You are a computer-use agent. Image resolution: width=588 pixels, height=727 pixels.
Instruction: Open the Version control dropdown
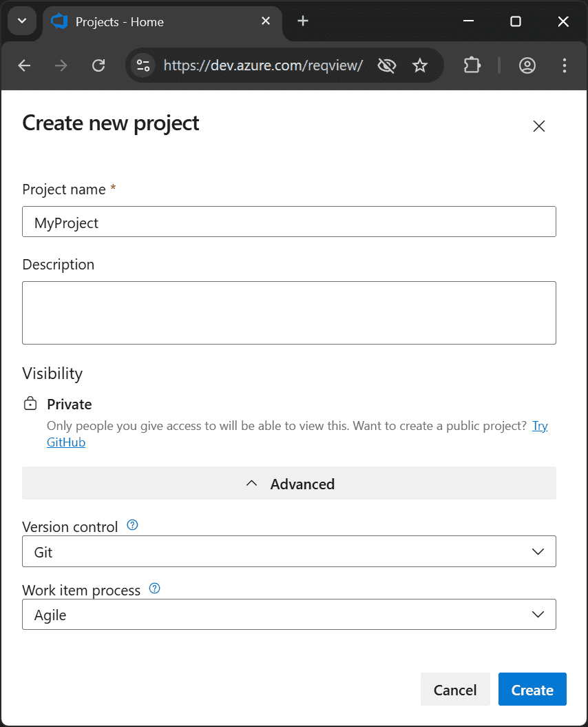click(538, 551)
